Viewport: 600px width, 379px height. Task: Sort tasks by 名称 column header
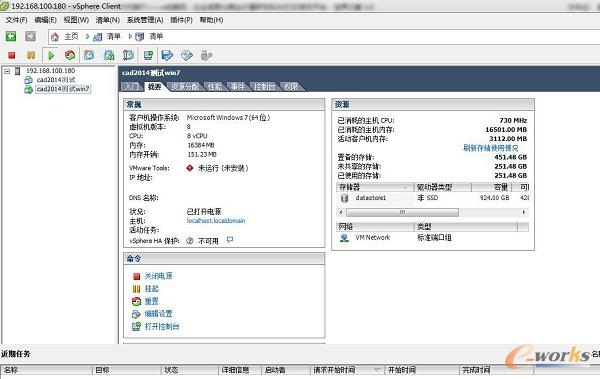pos(46,370)
